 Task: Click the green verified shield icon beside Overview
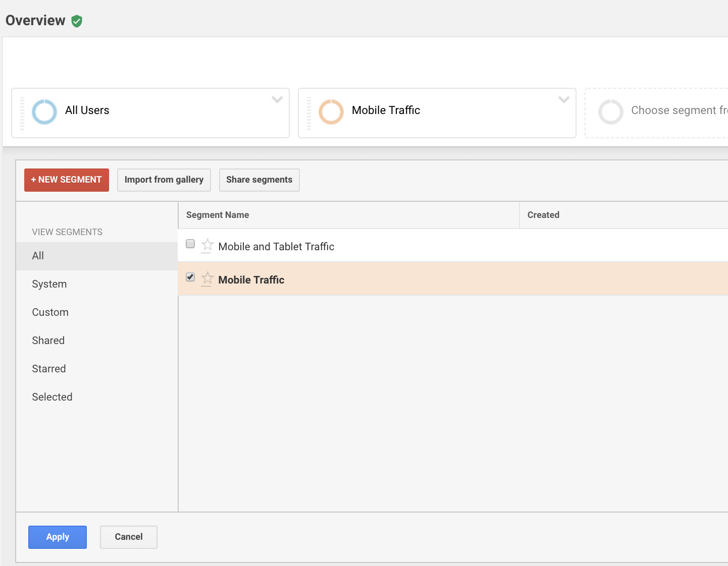[77, 21]
